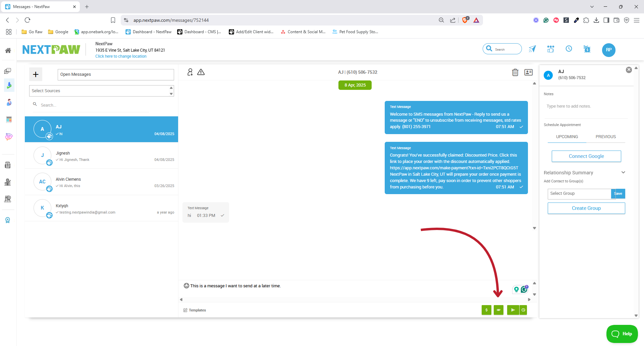Open the Select Sources dropdown
The height and width of the screenshot is (346, 644).
tap(102, 91)
